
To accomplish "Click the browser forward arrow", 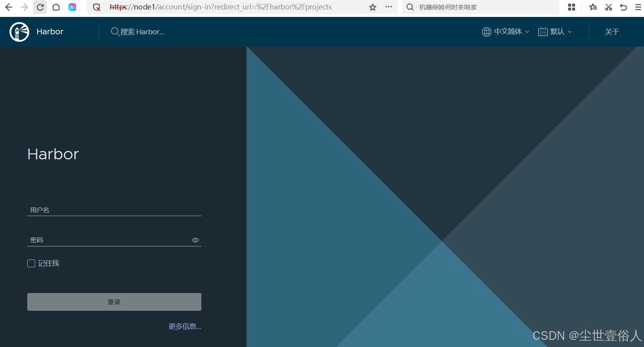I will pos(24,7).
